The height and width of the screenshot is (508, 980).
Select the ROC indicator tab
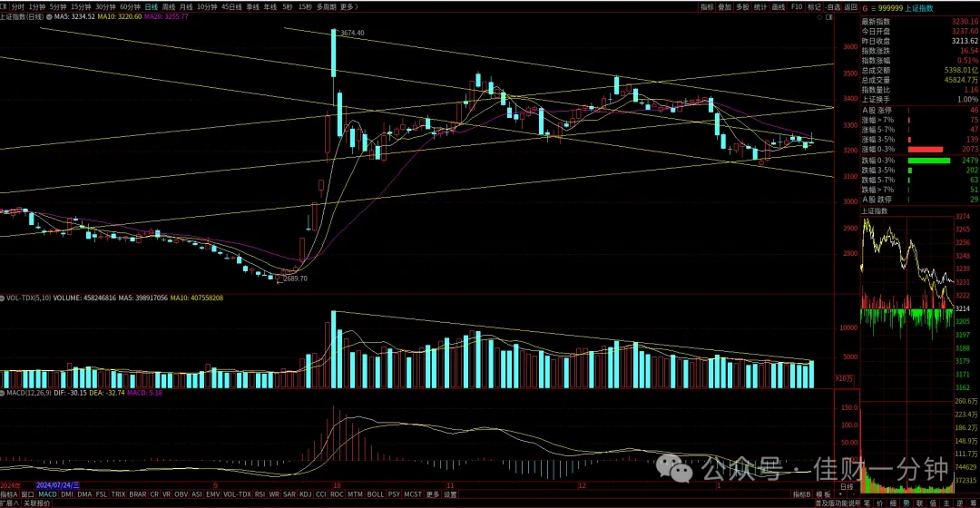click(337, 494)
